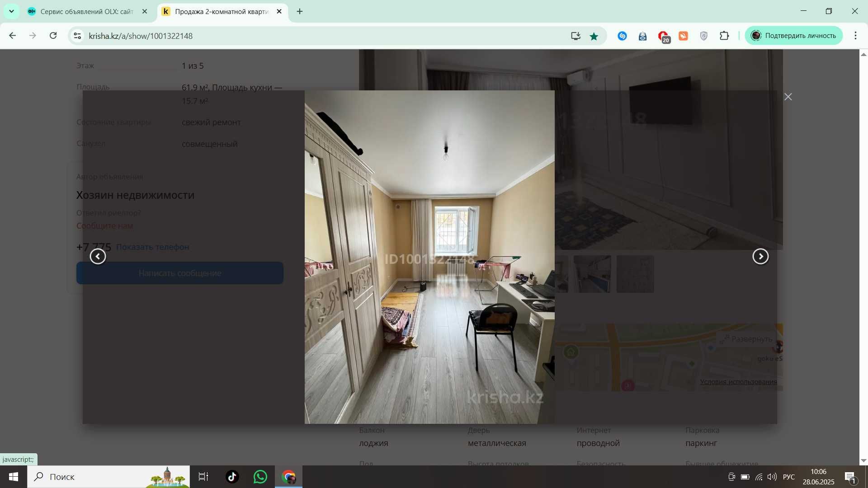868x488 pixels.
Task: Click the Chrome taskbar icon
Action: (289, 477)
